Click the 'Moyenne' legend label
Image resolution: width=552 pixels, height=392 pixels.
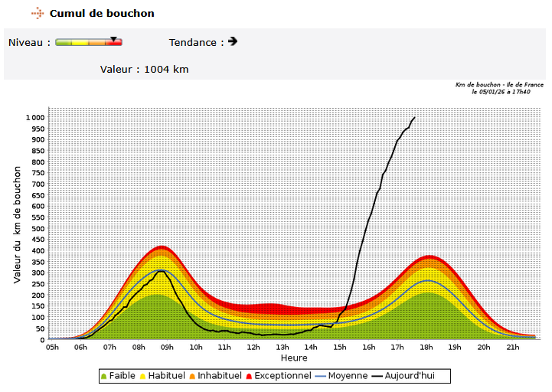click(x=348, y=376)
